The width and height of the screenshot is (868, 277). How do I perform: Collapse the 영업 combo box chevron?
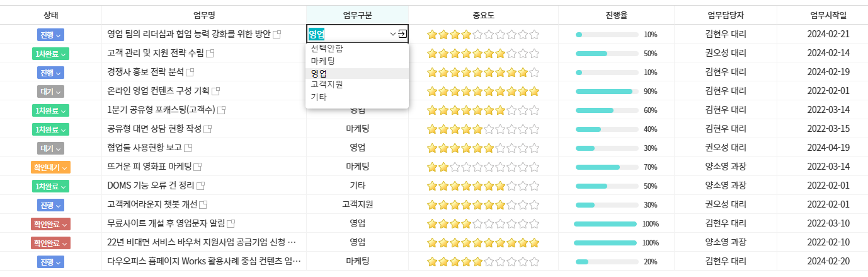click(x=393, y=34)
